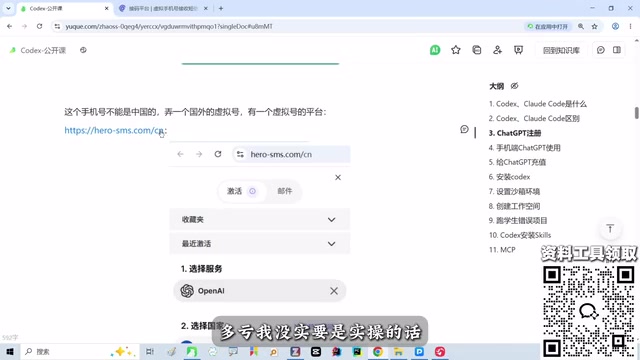Open the Chrome three-dot menu
Screen dimensions: 640x360
point(630,27)
